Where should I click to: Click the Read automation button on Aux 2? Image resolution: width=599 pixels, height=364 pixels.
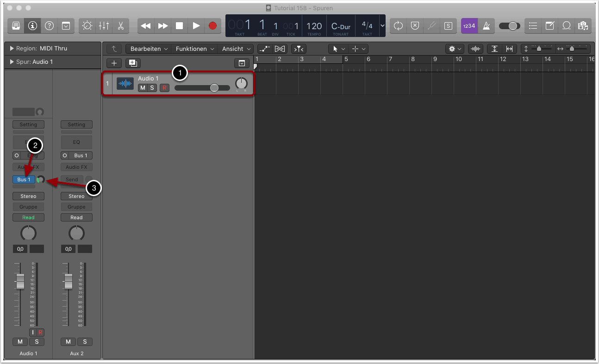tap(76, 217)
